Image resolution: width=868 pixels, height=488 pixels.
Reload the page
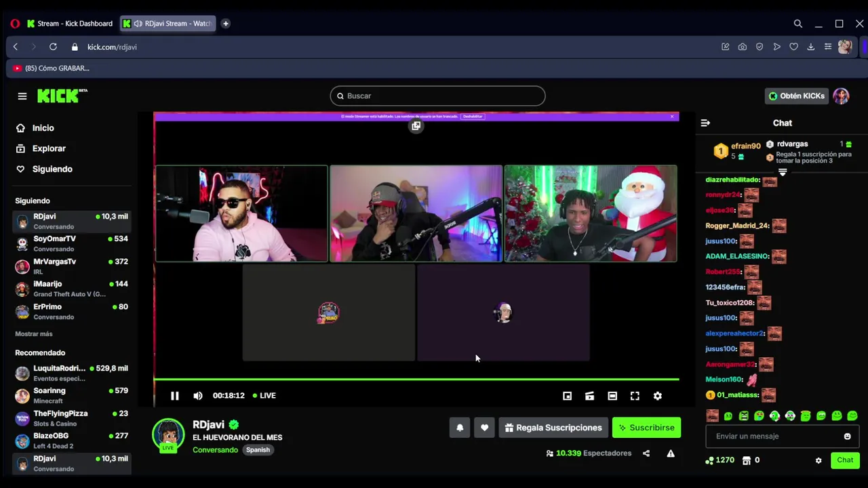point(53,47)
